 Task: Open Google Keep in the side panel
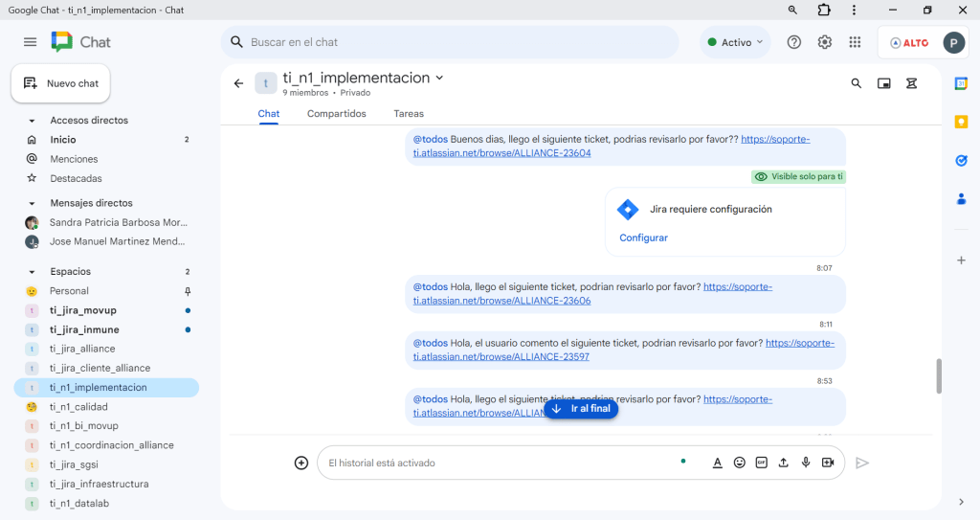[x=961, y=122]
